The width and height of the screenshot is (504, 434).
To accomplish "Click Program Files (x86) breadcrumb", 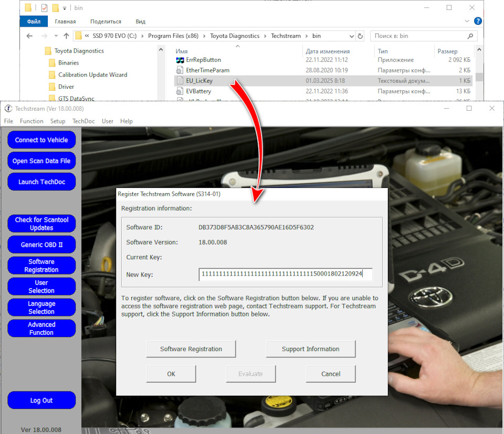I will [173, 36].
